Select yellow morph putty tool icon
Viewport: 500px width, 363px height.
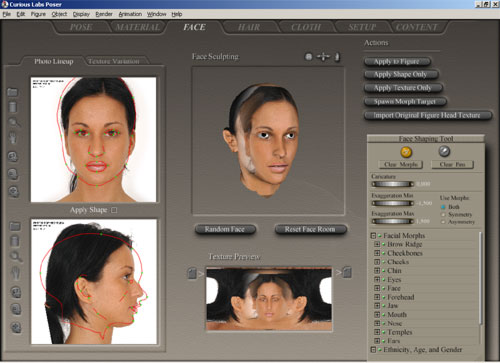[x=406, y=152]
